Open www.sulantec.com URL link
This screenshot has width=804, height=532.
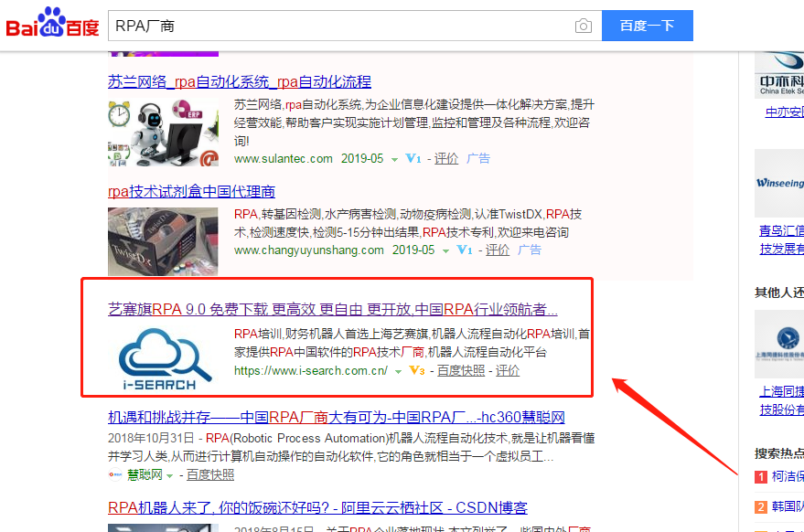(x=283, y=159)
